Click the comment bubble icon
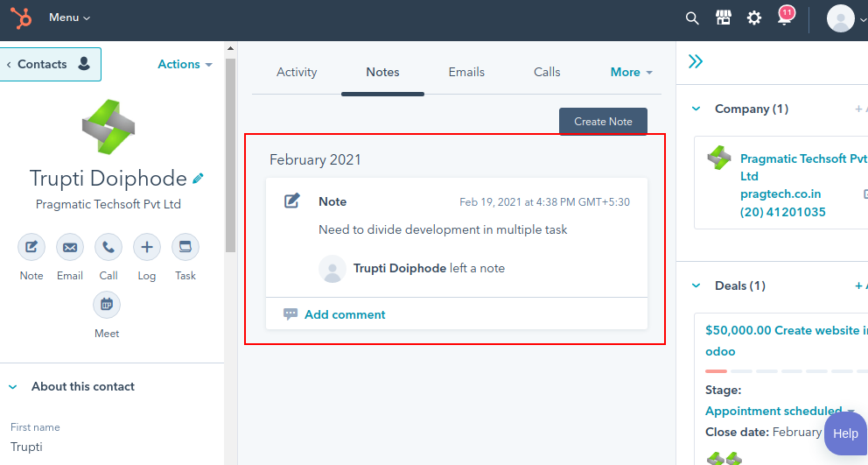 pos(290,314)
